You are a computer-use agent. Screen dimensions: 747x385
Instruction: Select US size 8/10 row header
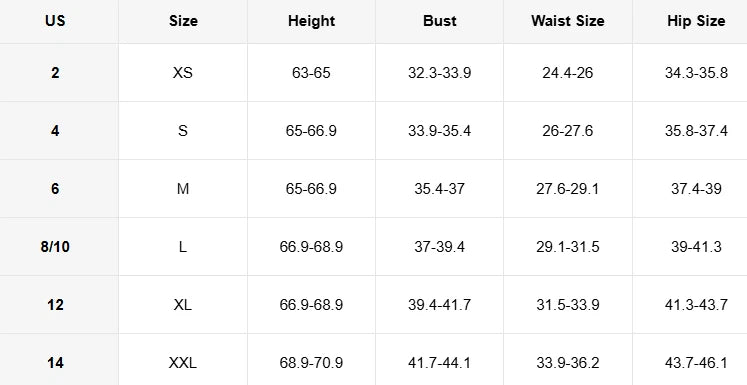55,247
